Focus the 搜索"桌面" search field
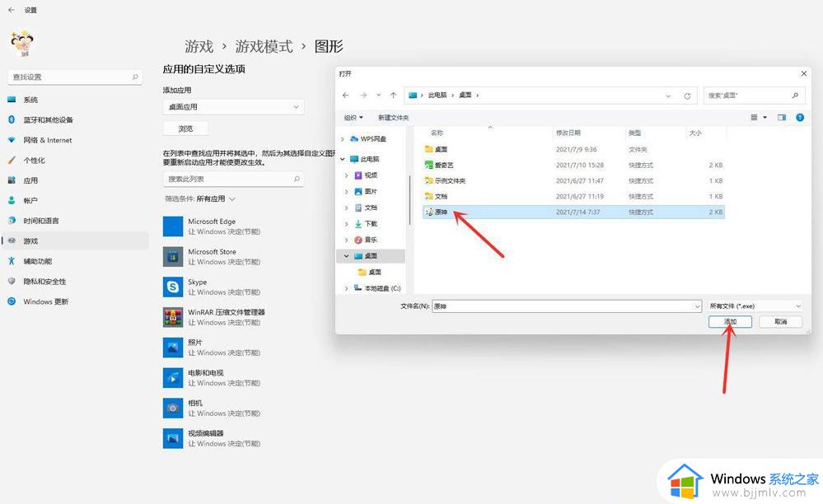The image size is (823, 504). (754, 96)
